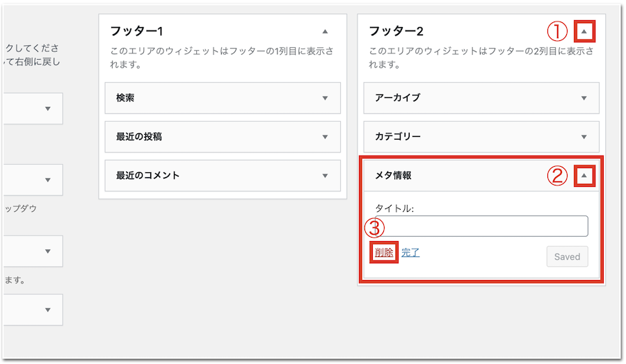
Task: Focus the タイトル text field
Action: 481,226
